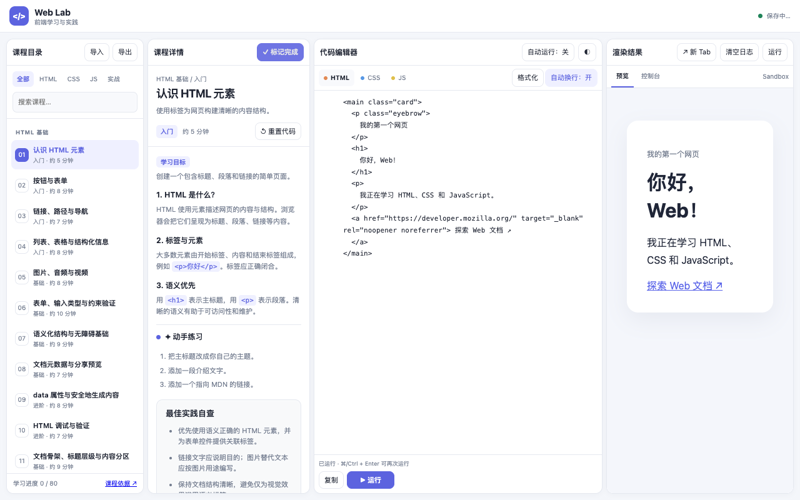Select CSS filter in course catalog
This screenshot has width=800, height=500.
coord(73,79)
